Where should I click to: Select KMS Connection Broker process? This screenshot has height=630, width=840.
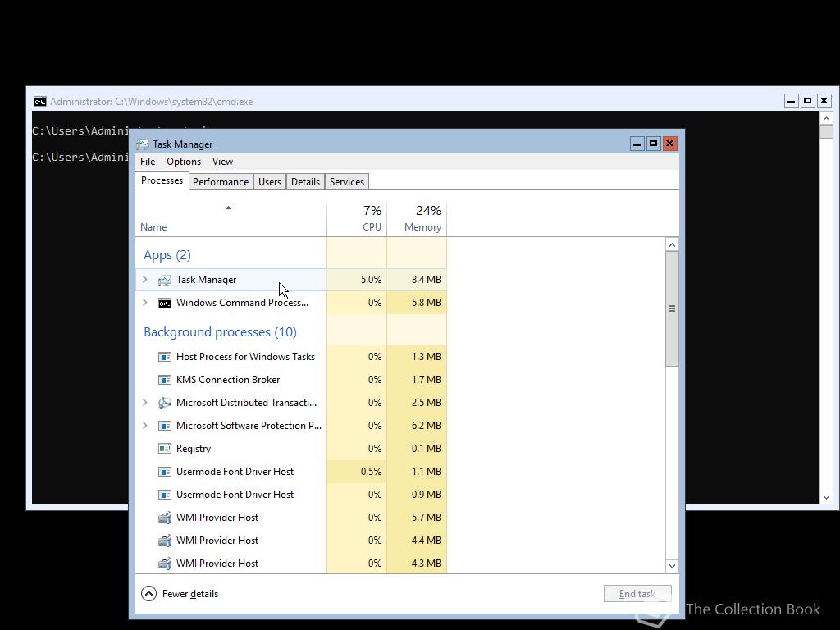pyautogui.click(x=291, y=380)
